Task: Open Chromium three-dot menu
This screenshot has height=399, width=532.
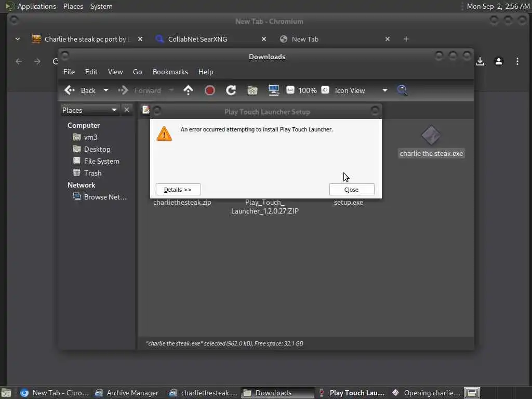Action: [517, 61]
